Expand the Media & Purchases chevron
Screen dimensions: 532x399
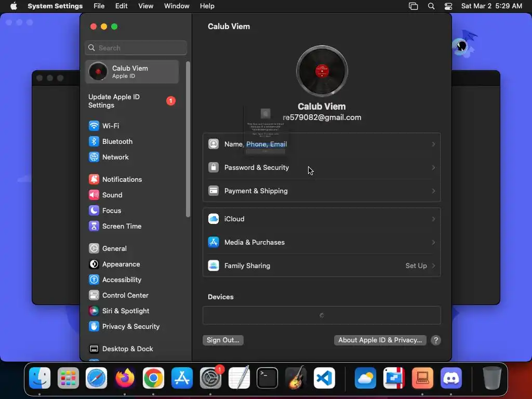433,243
